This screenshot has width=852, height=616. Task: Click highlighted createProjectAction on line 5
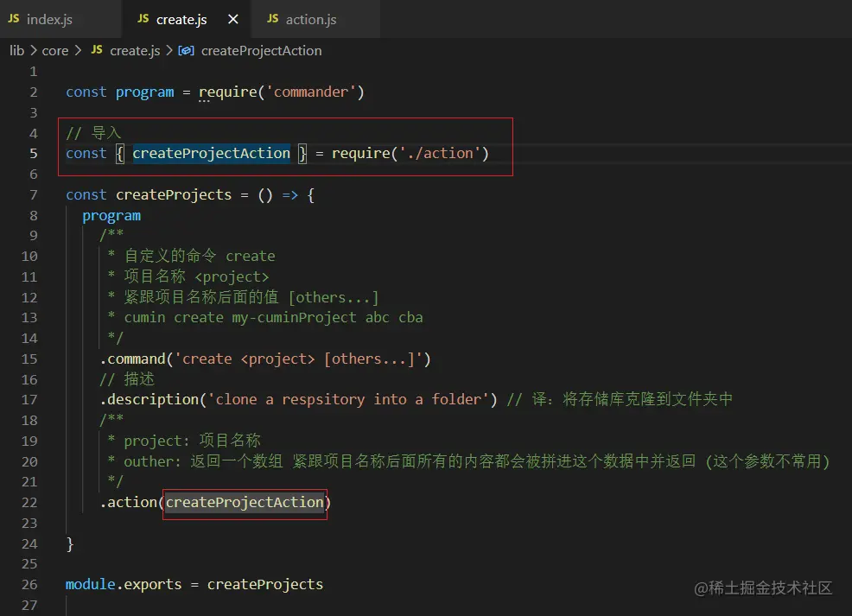click(212, 153)
